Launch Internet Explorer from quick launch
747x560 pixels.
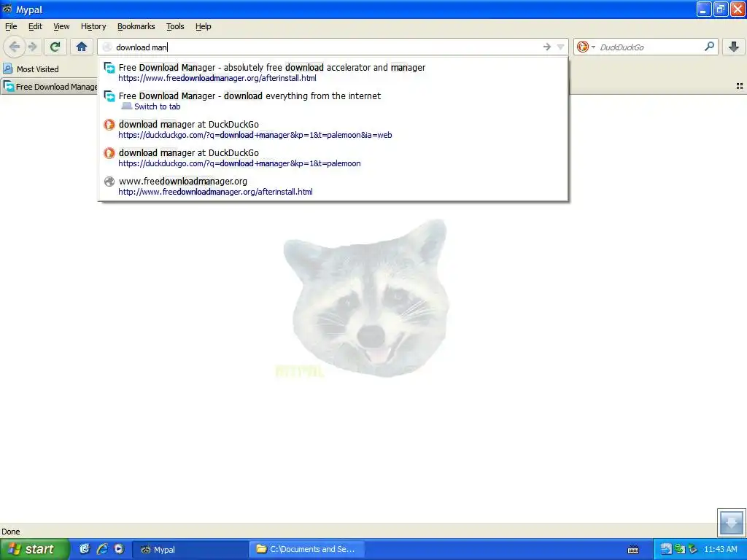pos(101,549)
